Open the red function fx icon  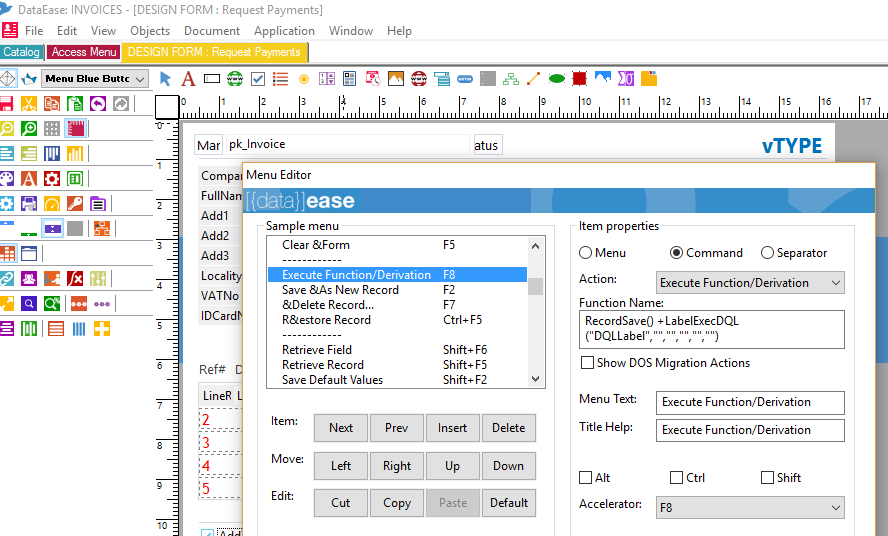point(75,278)
